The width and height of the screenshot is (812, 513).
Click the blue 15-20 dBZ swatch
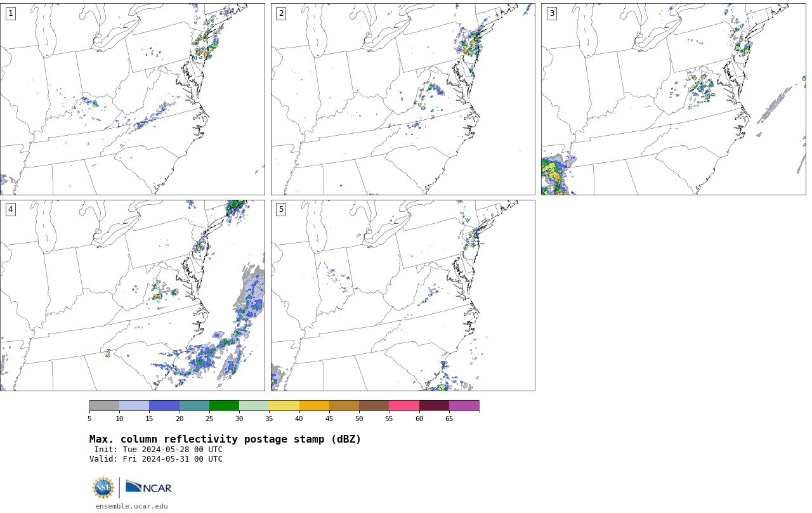[164, 406]
